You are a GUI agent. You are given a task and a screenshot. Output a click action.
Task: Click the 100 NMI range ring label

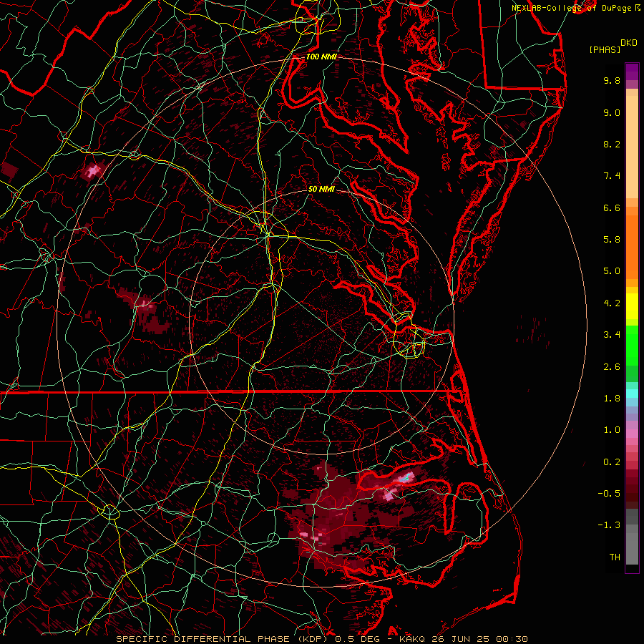tap(321, 57)
